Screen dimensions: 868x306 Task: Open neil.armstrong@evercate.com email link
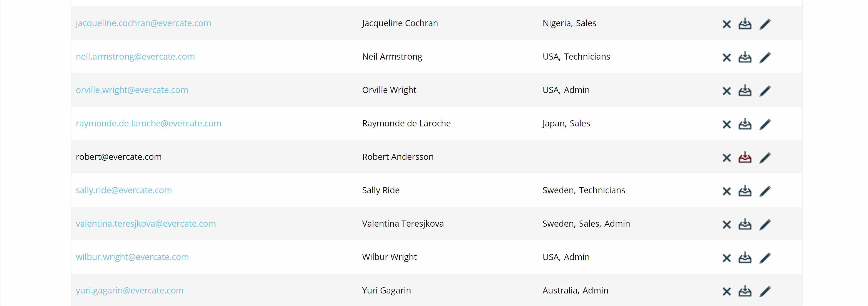135,56
